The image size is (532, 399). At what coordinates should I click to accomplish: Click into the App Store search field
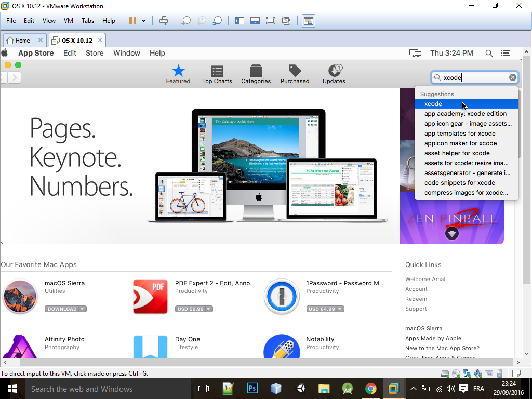[474, 78]
